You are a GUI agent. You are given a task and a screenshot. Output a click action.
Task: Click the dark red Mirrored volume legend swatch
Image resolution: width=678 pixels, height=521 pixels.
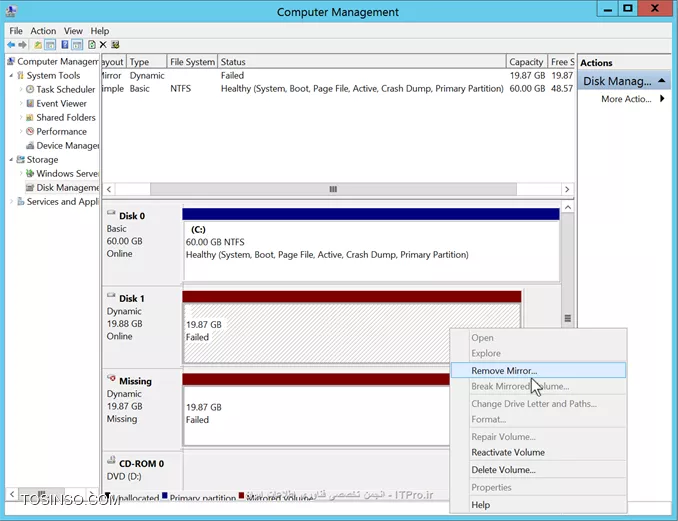pyautogui.click(x=241, y=495)
